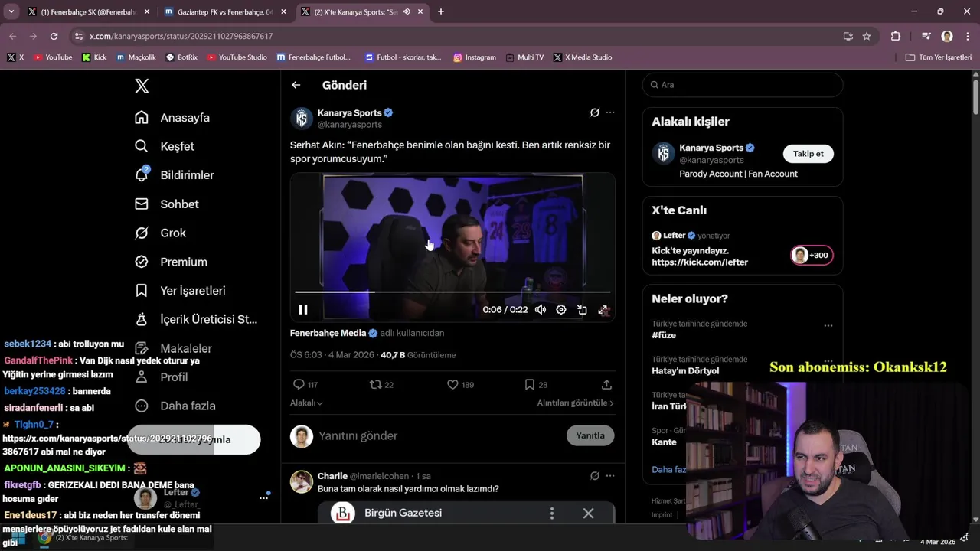980x551 pixels.
Task: Click the Daha fazla circle icon
Action: click(142, 406)
